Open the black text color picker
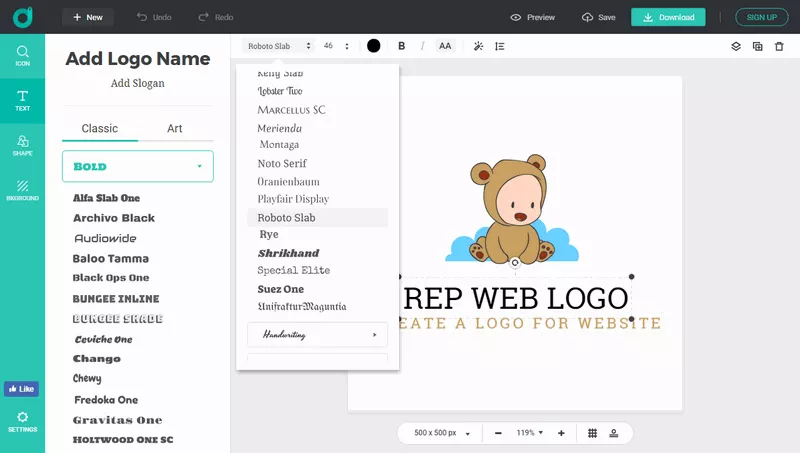The width and height of the screenshot is (800, 453). click(x=373, y=46)
